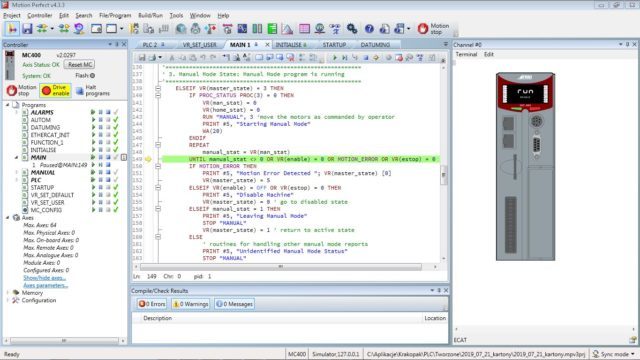Click the triangular graph icon in toolbar
The image size is (640, 360).
point(287,29)
